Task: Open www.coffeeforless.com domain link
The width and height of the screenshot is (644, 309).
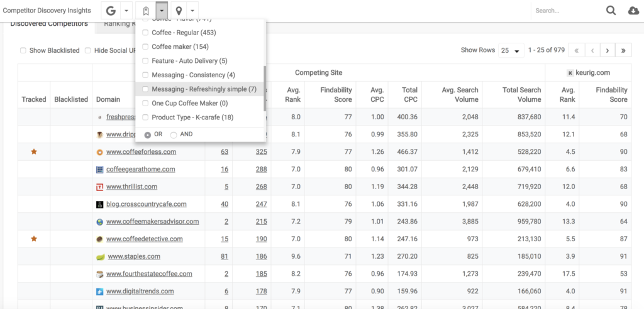Action: [142, 152]
